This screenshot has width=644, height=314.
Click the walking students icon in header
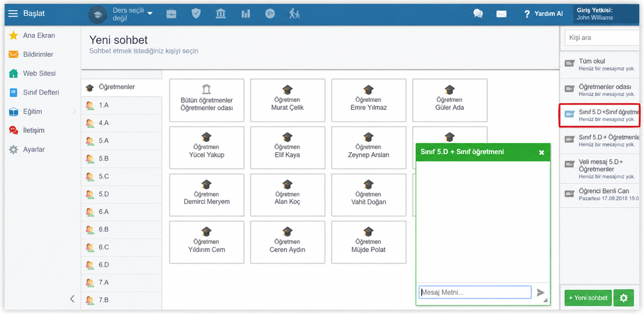tap(294, 14)
